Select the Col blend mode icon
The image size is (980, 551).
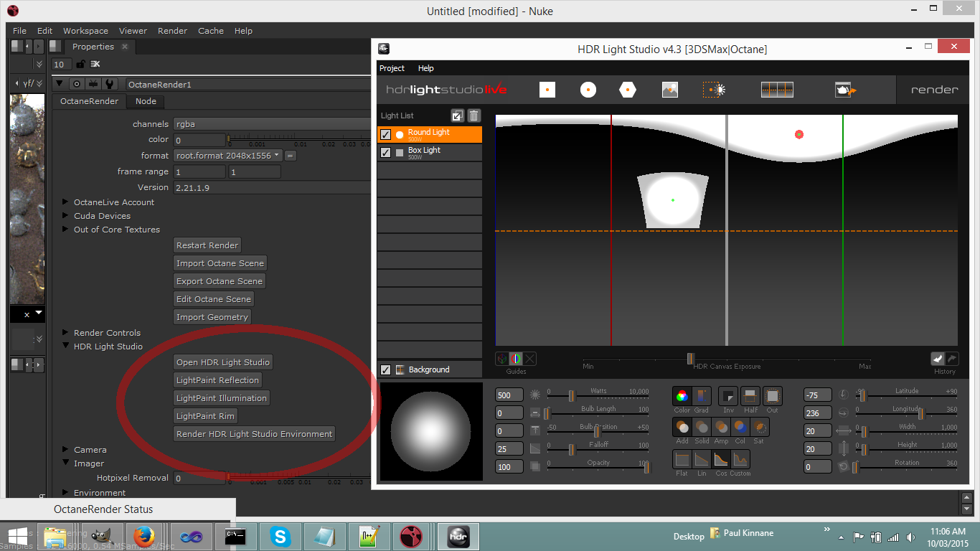coord(740,427)
